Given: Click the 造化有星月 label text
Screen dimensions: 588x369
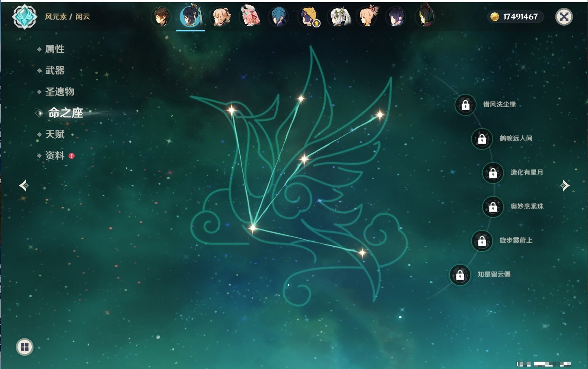Looking at the screenshot, I should [x=527, y=172].
